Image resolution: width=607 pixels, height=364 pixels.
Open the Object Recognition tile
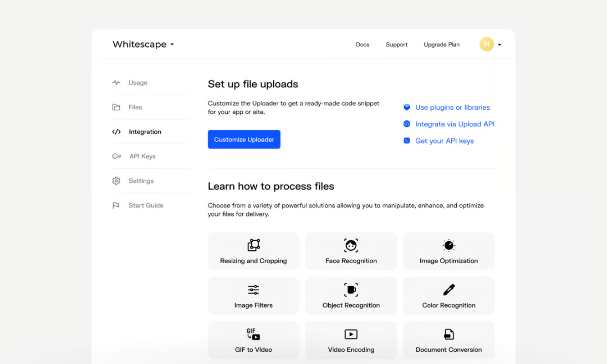tap(351, 296)
